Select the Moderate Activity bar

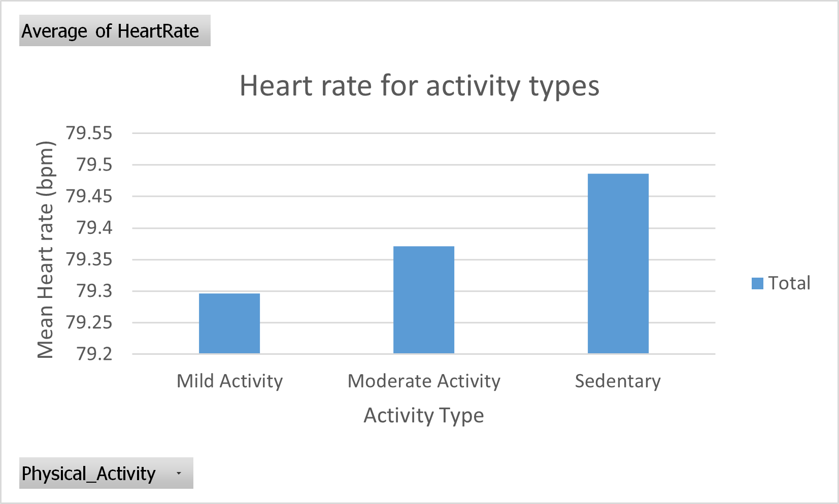coord(424,299)
